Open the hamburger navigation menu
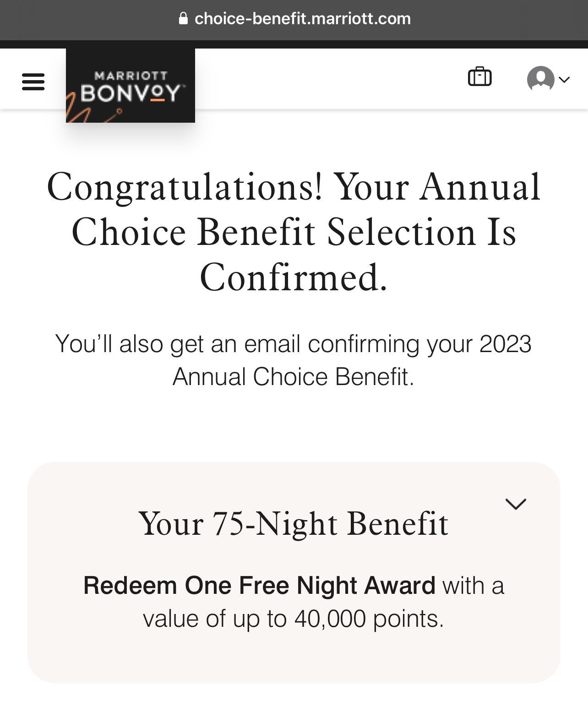588x706 pixels. [x=33, y=82]
